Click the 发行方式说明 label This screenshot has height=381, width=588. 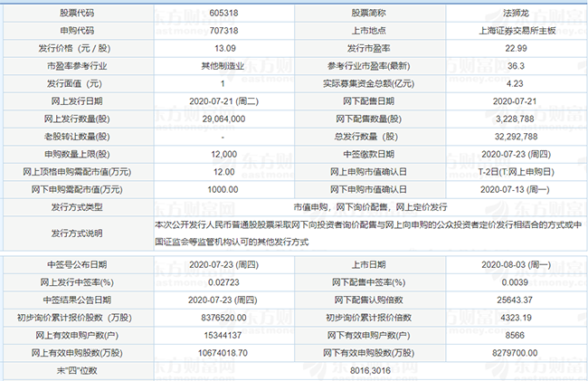(x=77, y=233)
